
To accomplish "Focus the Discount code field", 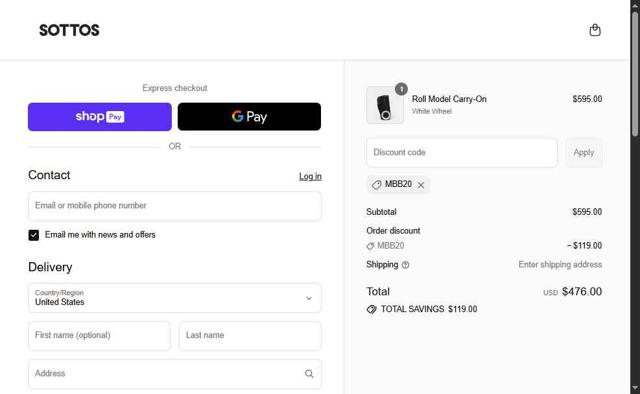I will 462,152.
